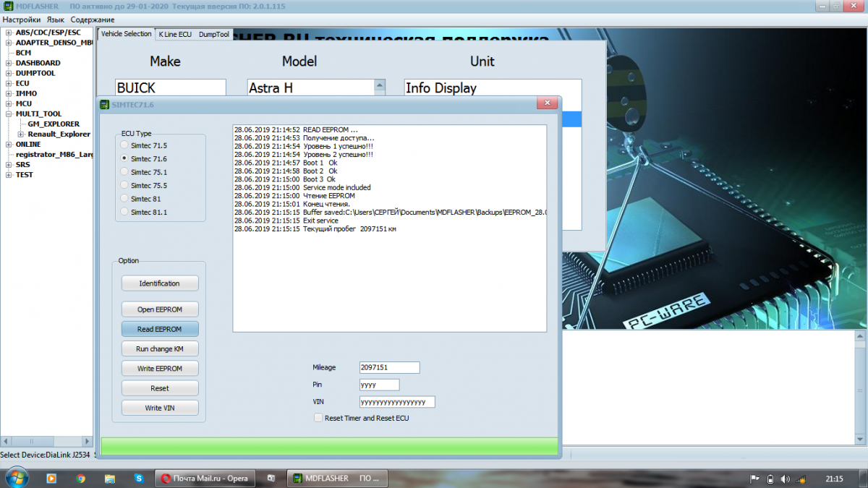Switch to the K Line ECU tab
Image resolution: width=868 pixels, height=488 pixels.
(x=175, y=34)
